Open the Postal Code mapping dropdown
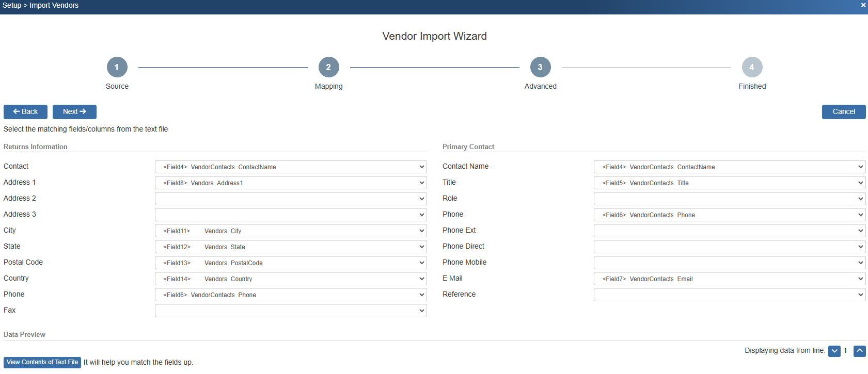868x374 pixels. coord(291,263)
